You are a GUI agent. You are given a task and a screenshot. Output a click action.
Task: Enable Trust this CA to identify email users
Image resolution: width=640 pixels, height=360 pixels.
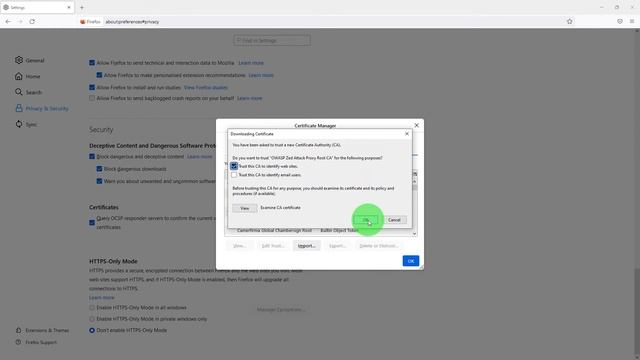point(234,175)
